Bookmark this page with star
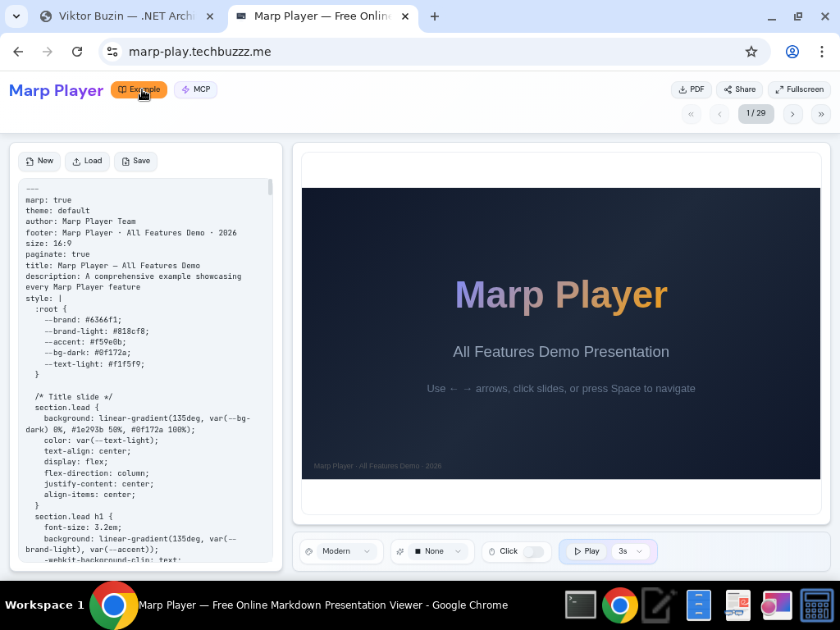The width and height of the screenshot is (840, 630). coord(751,52)
